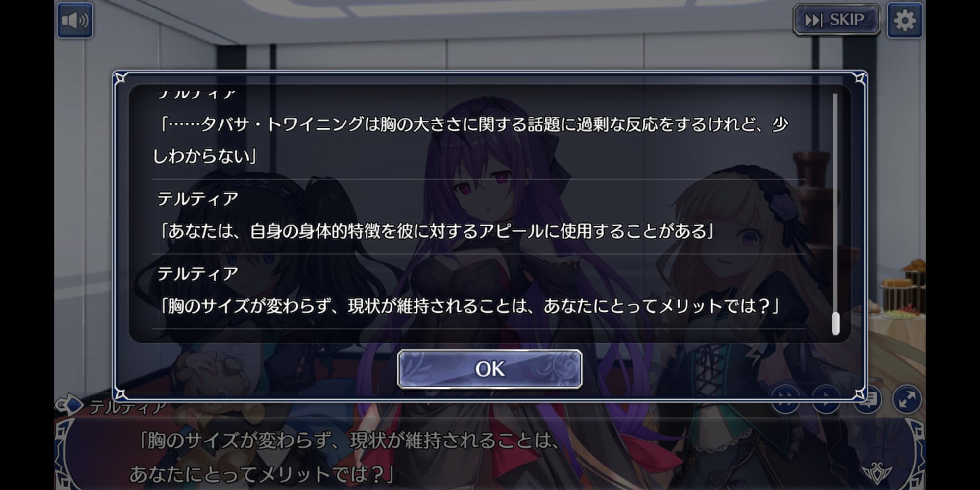Click the fast-forward double-arrow icon
Image resolution: width=980 pixels, height=490 pixels.
coord(785,399)
